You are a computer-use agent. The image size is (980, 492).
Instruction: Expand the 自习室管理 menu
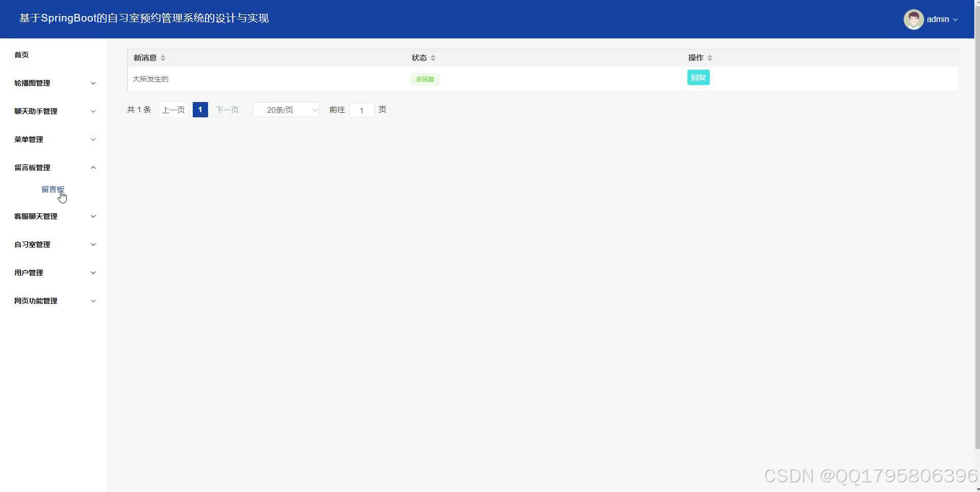point(53,244)
